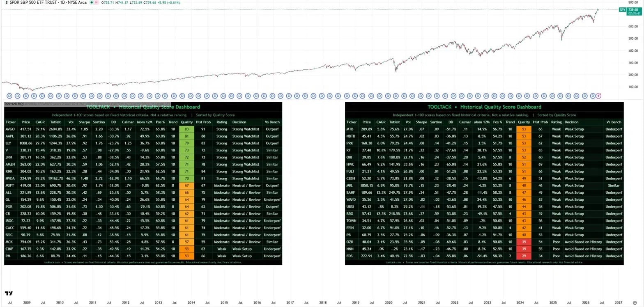Screen dimensions: 644x307
Task: Click the 2023 label on the time axis
Action: pyautogui.click(x=487, y=302)
